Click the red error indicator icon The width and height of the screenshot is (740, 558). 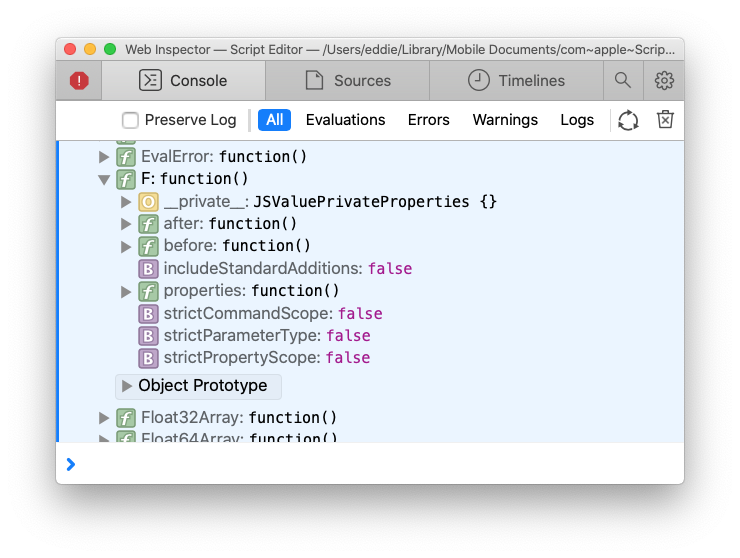click(x=79, y=81)
